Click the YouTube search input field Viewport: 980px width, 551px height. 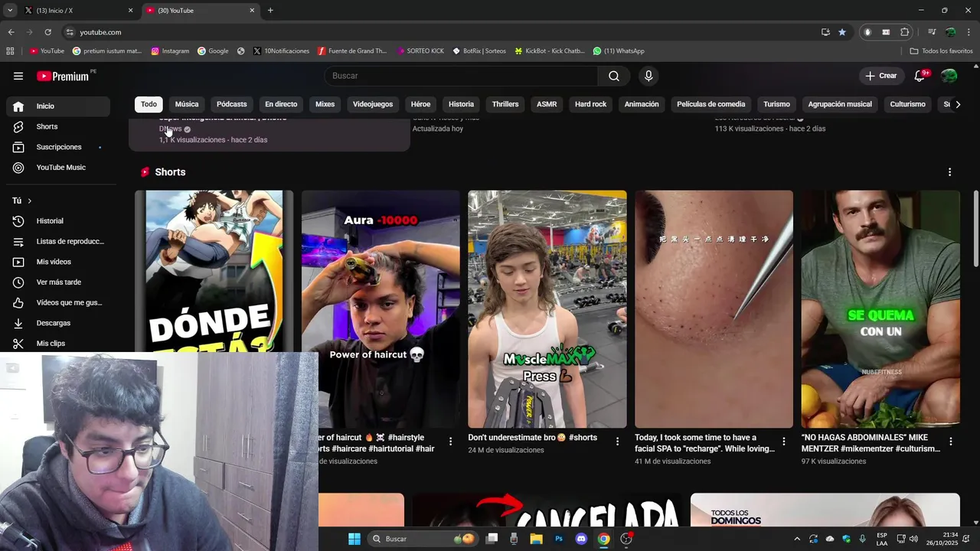point(462,76)
